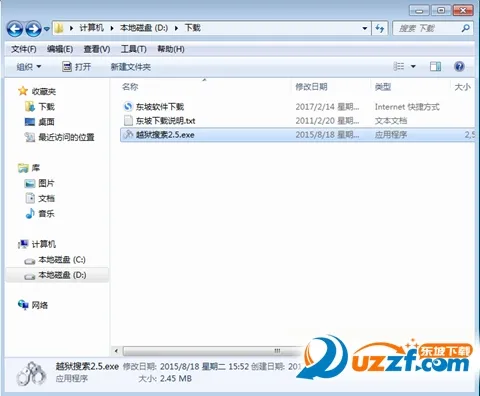Sort by the 大小 column header
Screen dimensions: 480x396
463,87
